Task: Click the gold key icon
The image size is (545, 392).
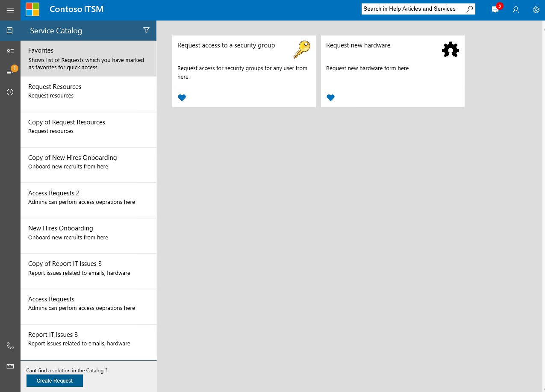Action: tap(301, 50)
